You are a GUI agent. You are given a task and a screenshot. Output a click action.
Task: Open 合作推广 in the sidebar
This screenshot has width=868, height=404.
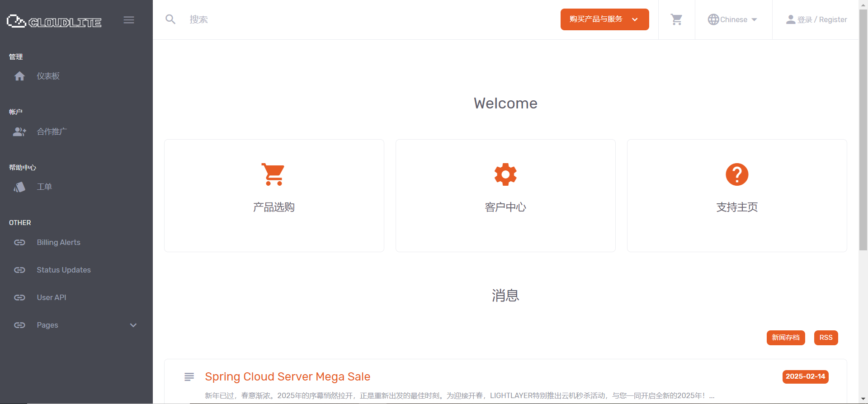pyautogui.click(x=52, y=132)
